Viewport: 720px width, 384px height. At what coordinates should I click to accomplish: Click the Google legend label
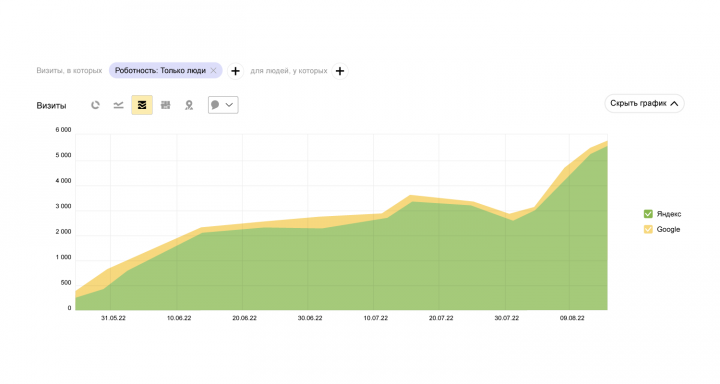pos(668,229)
